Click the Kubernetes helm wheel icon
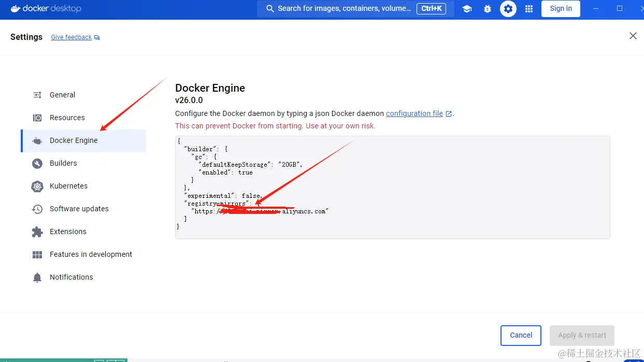The height and width of the screenshot is (362, 644). point(37,186)
